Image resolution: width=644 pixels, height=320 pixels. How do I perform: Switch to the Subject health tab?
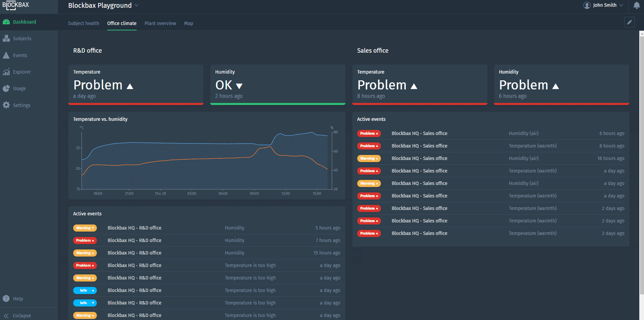coord(83,23)
